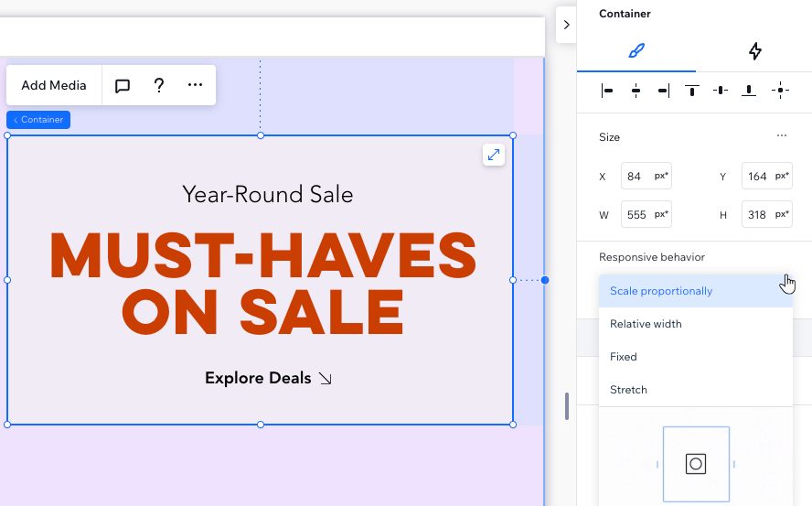Click the responsive behavior preview thumbnail
The image size is (812, 506).
(x=696, y=464)
